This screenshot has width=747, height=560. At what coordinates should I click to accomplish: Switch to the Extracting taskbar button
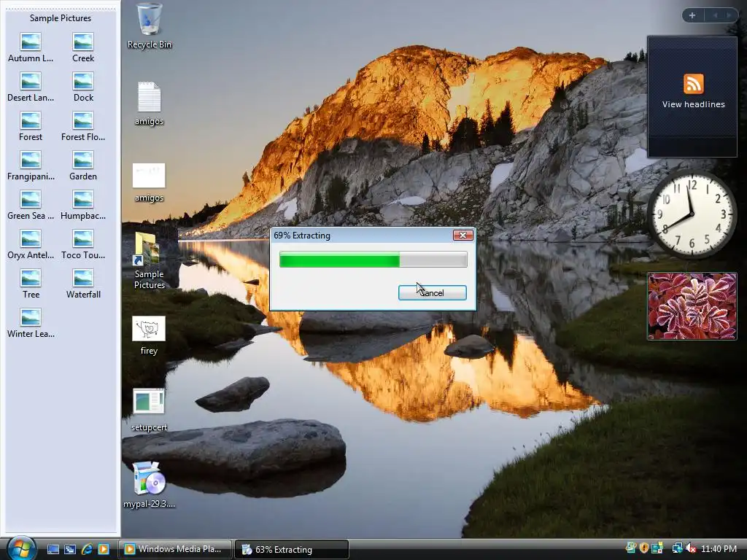[292, 549]
